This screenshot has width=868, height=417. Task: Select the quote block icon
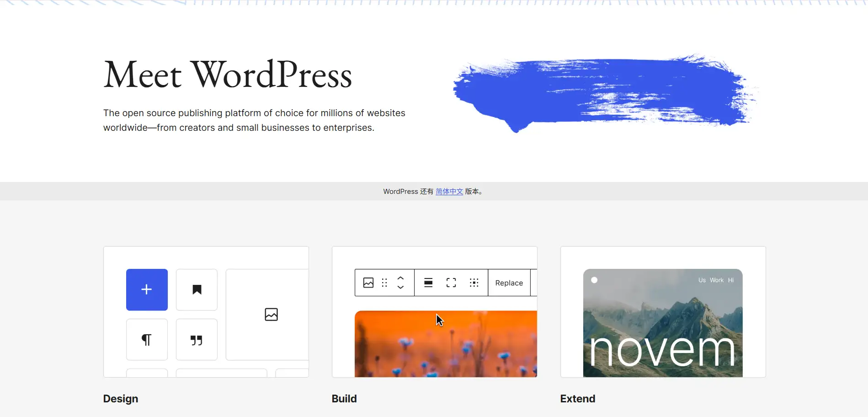tap(197, 339)
